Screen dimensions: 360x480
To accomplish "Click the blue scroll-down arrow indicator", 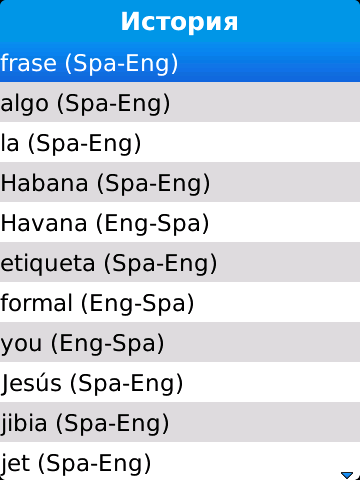I will (347, 475).
